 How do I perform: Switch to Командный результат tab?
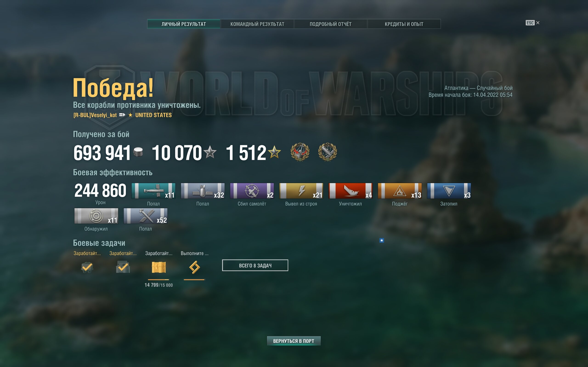pyautogui.click(x=257, y=24)
